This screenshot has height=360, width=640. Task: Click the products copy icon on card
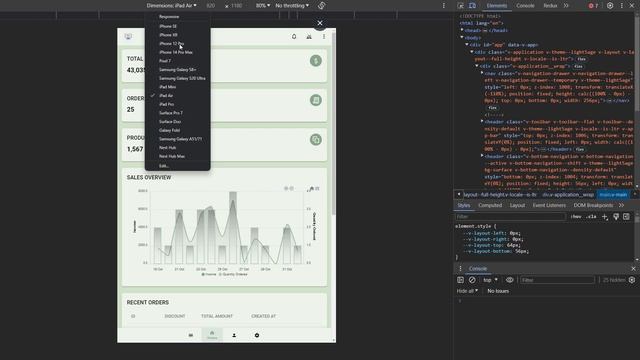coord(316,140)
